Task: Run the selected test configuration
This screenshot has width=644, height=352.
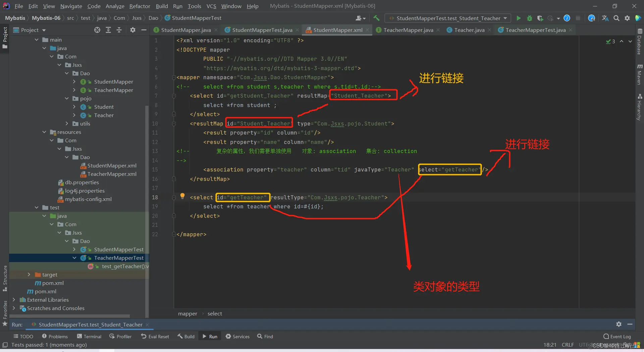Action: click(519, 18)
